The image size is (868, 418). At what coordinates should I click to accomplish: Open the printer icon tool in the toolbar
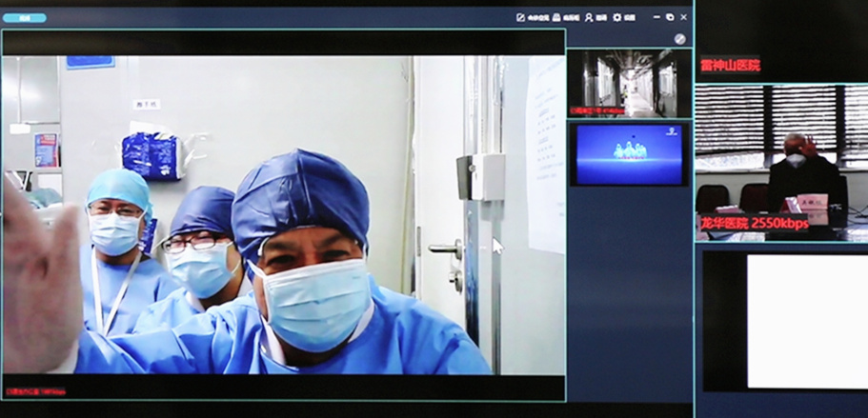(556, 17)
